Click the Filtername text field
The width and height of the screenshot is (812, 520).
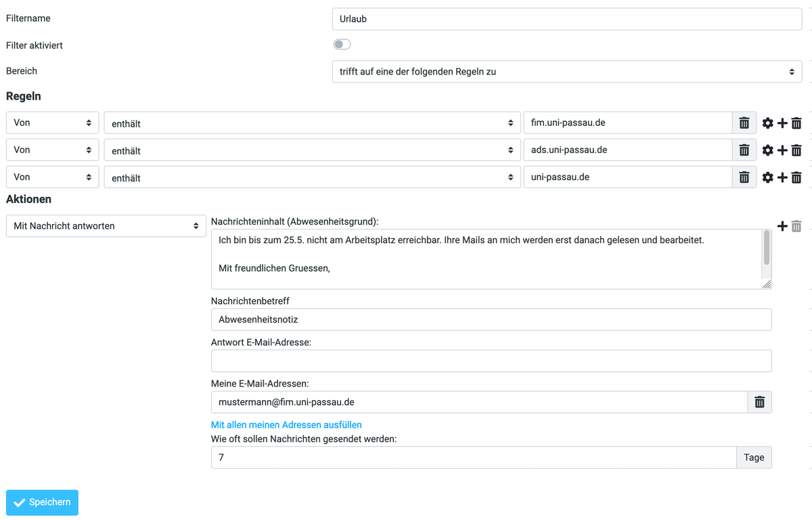[566, 19]
